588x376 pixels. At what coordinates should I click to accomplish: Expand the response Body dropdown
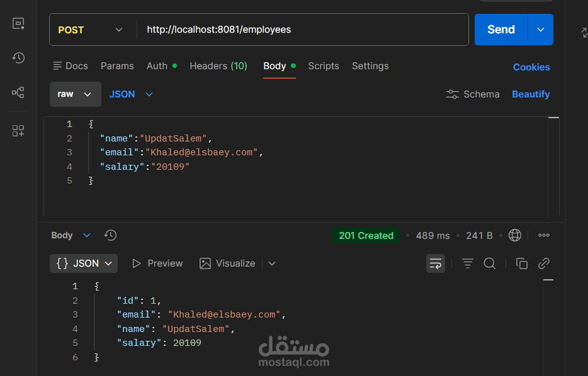[71, 235]
